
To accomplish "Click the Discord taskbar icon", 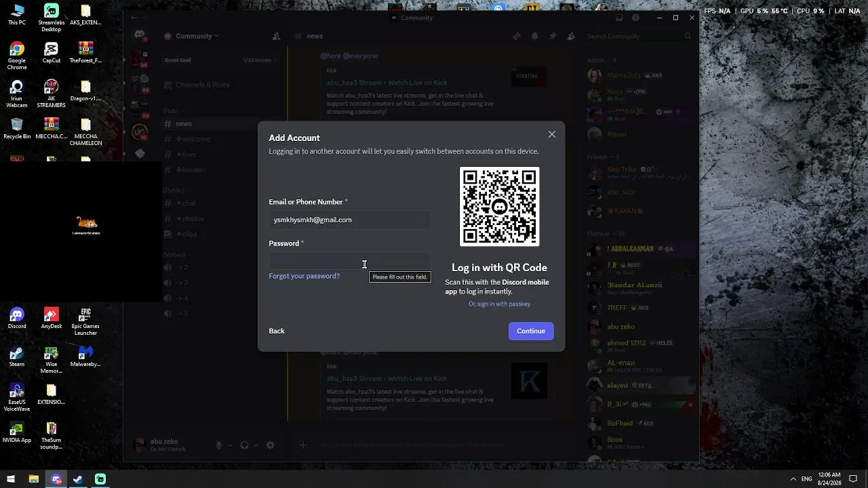I will point(56,479).
